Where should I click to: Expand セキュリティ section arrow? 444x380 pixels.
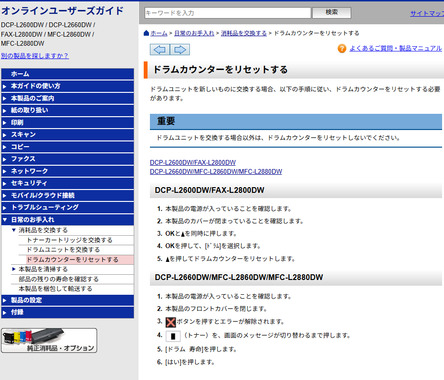pos(5,183)
